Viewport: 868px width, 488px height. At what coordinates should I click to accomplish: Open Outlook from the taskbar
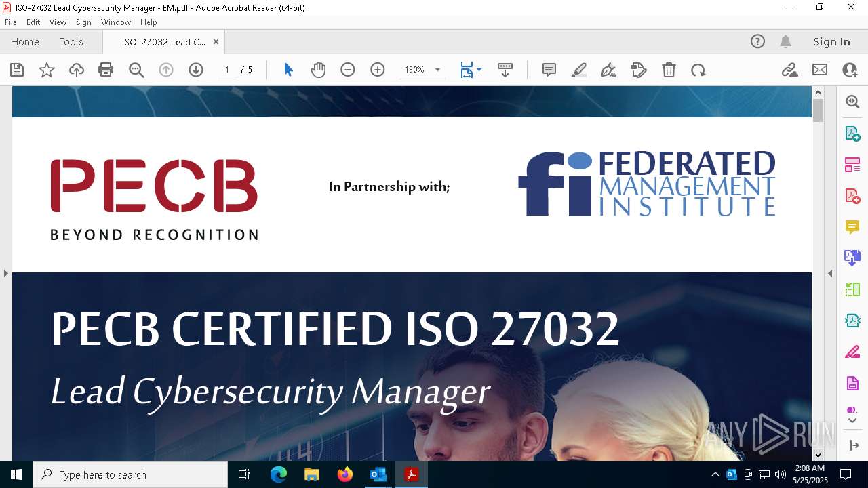click(378, 474)
